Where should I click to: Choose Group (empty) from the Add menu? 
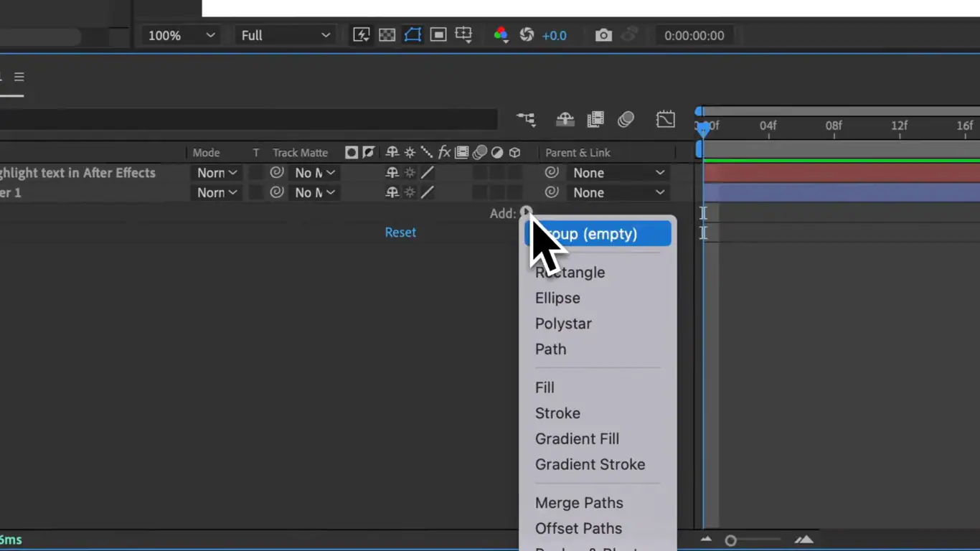coord(598,234)
